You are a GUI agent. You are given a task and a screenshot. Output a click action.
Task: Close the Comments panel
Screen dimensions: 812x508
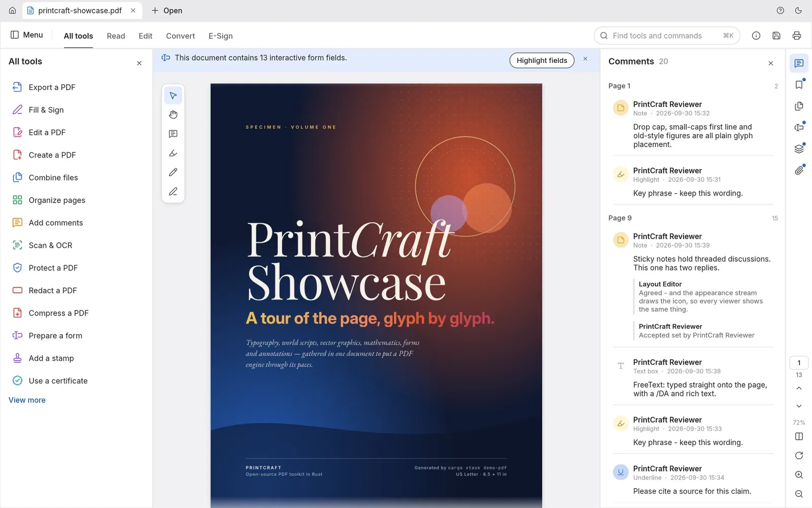click(x=770, y=63)
